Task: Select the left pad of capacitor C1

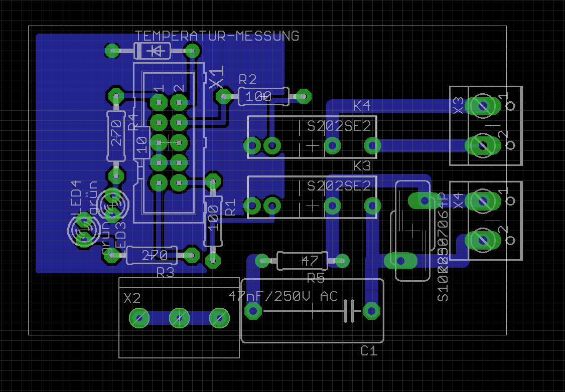Action: (253, 311)
